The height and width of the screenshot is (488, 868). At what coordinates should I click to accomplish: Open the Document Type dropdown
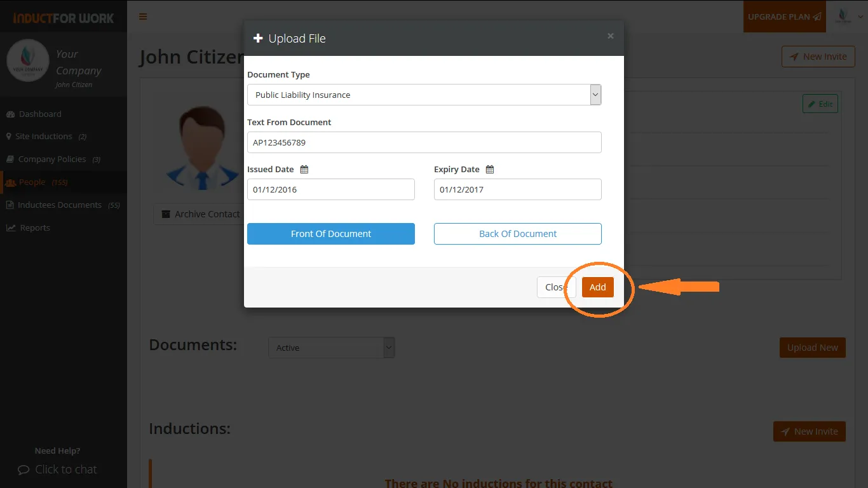(424, 95)
